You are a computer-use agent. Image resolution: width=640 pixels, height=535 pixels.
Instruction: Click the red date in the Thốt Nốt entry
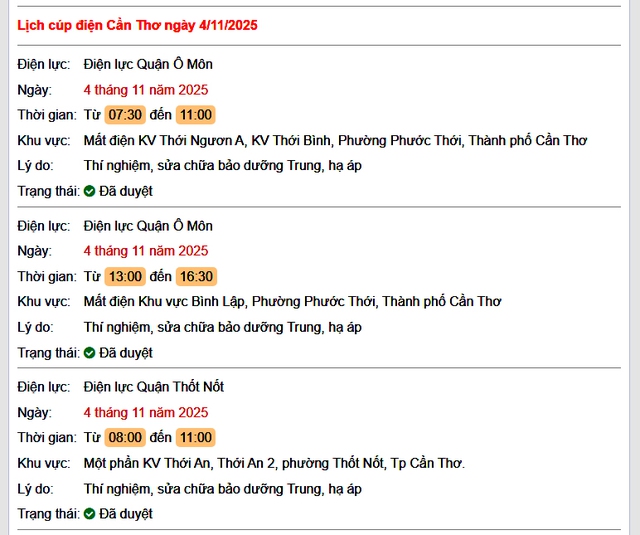(146, 412)
